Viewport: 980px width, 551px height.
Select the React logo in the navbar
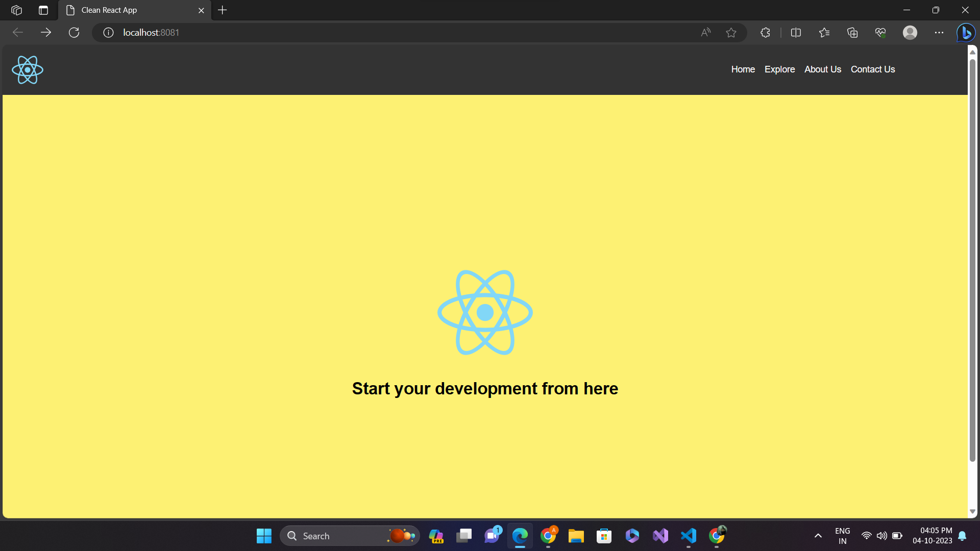[27, 69]
